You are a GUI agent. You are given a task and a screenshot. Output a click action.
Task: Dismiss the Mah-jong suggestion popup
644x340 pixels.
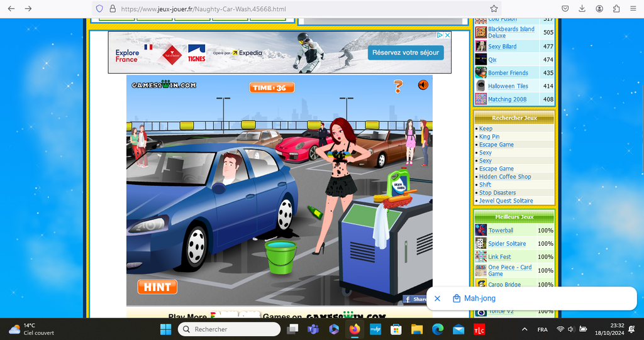click(x=438, y=299)
